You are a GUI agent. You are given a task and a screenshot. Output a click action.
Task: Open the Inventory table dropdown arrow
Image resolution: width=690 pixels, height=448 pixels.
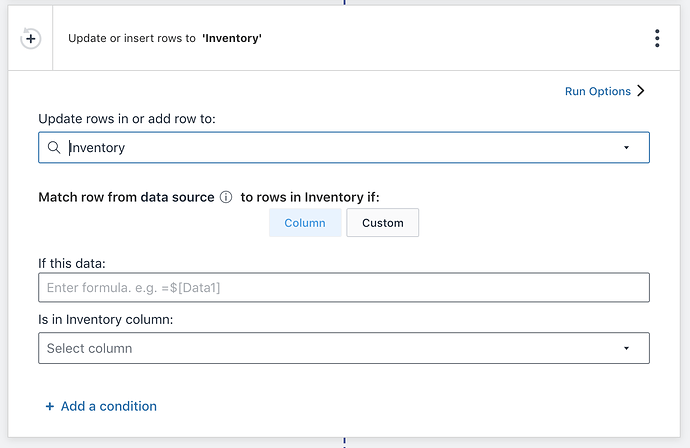coord(627,148)
